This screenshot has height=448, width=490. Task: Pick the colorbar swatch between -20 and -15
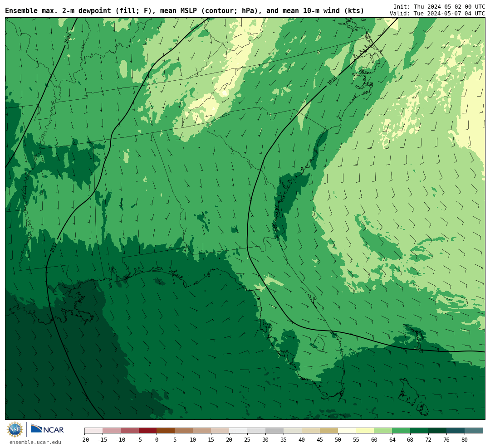(93, 431)
